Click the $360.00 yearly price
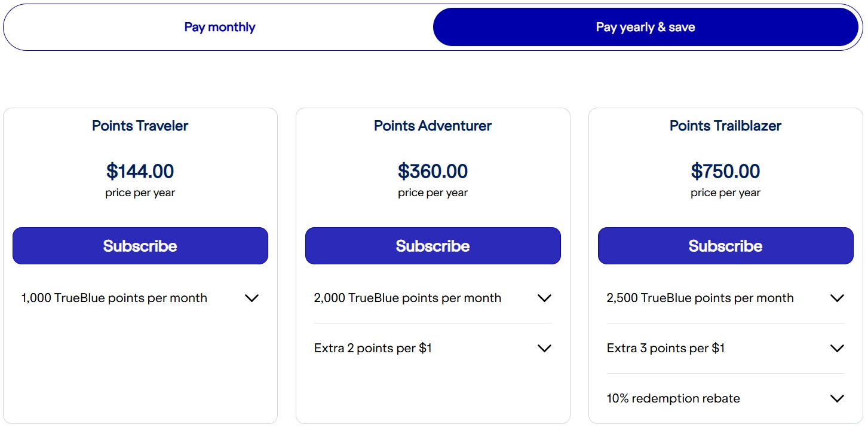 tap(433, 171)
